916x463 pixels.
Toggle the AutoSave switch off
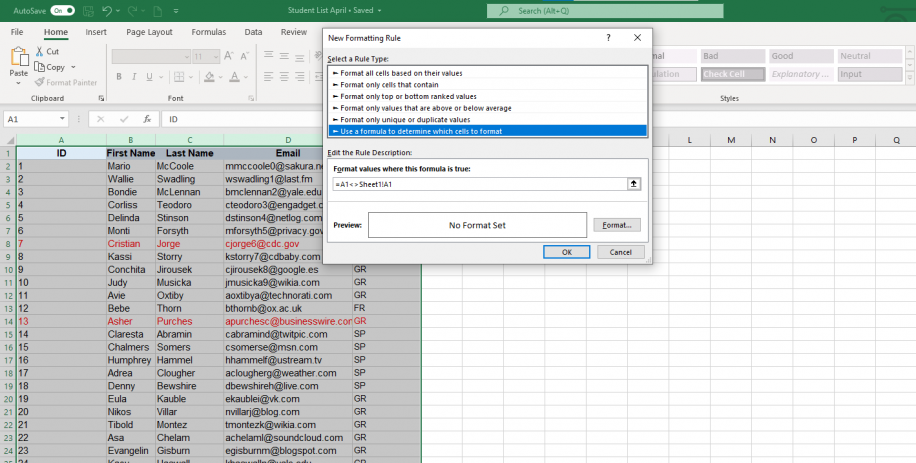tap(63, 11)
